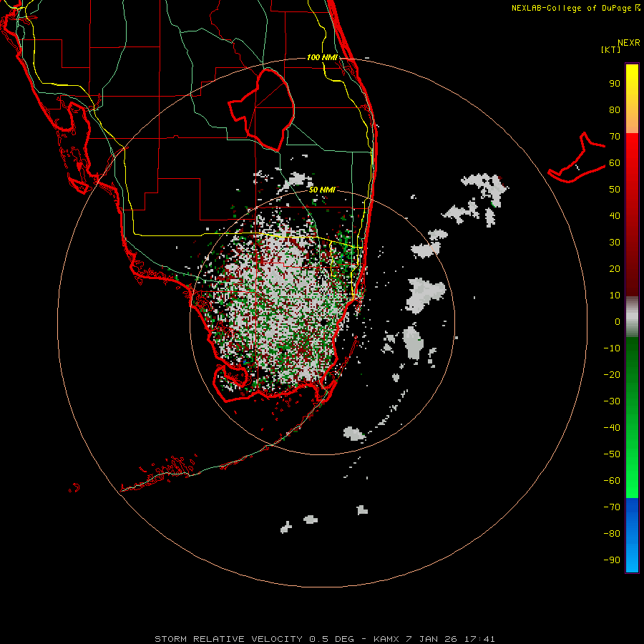
Task: Click the 70 value on the velocity scale
Action: coord(615,137)
